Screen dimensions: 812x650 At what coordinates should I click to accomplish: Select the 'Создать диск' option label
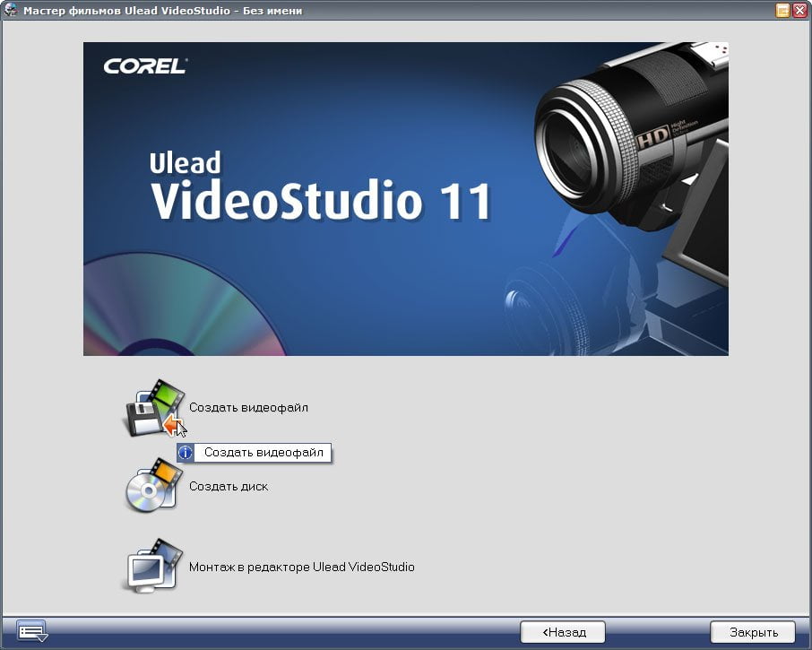click(x=229, y=486)
